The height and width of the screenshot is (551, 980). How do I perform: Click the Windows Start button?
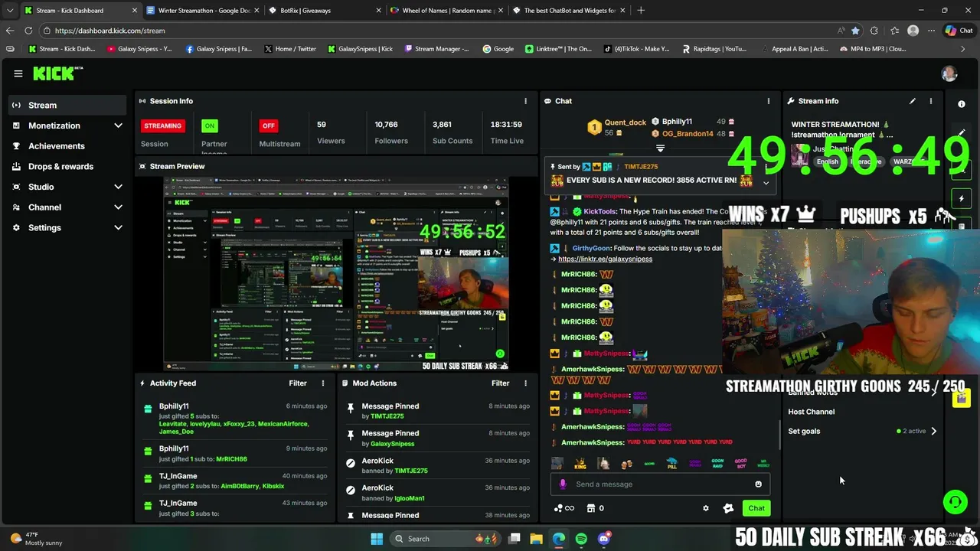click(377, 539)
